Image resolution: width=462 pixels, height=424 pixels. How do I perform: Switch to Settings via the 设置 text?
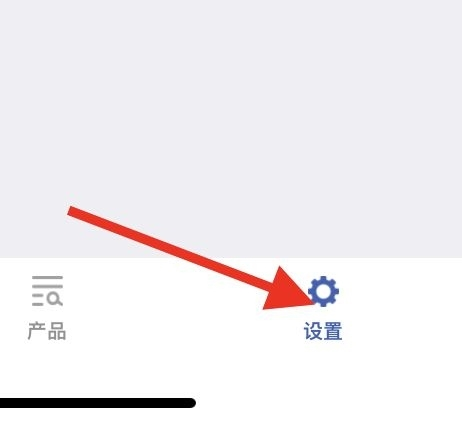323,331
